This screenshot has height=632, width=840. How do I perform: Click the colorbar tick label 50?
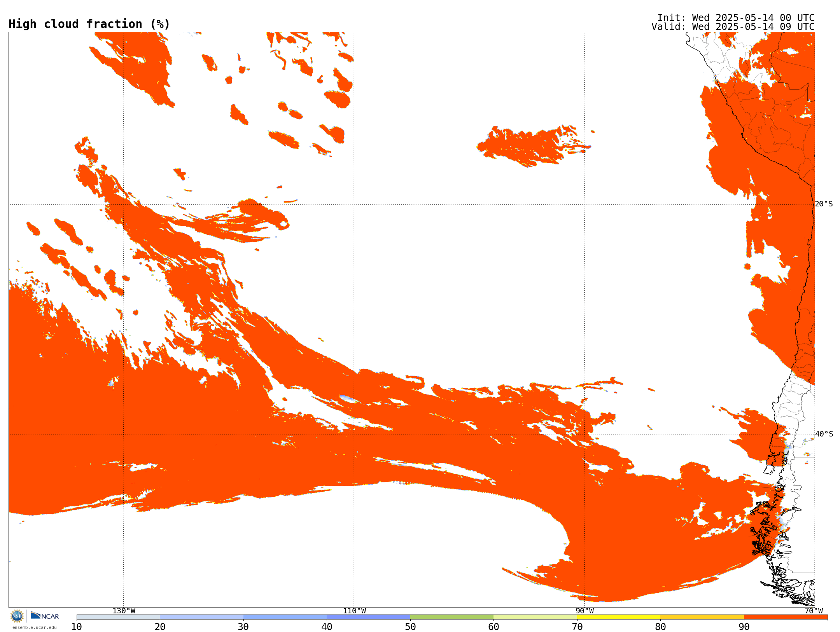410,627
